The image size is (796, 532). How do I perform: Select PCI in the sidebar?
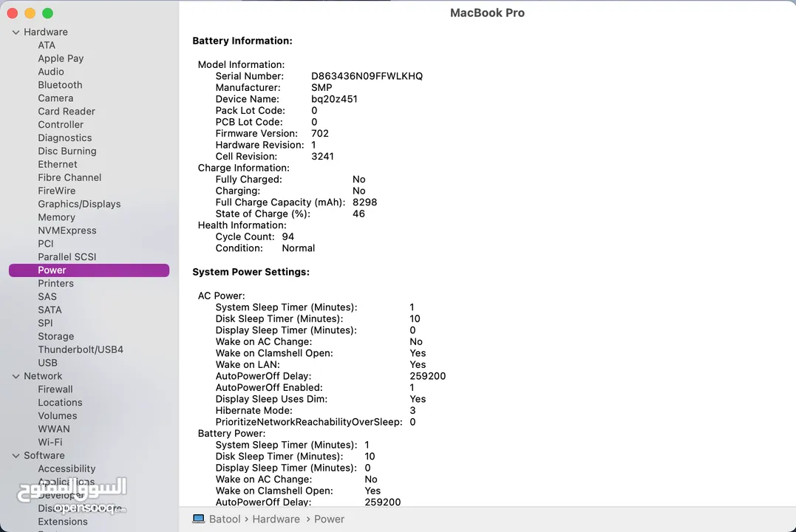(46, 244)
